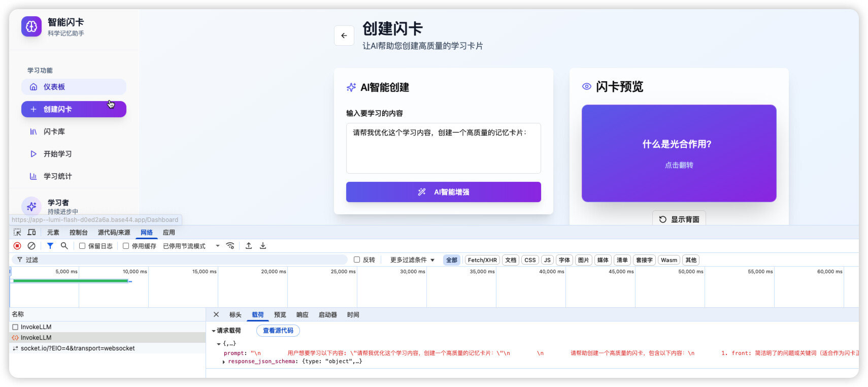Open the network search magnifier icon
Image resolution: width=868 pixels, height=387 pixels.
click(64, 246)
